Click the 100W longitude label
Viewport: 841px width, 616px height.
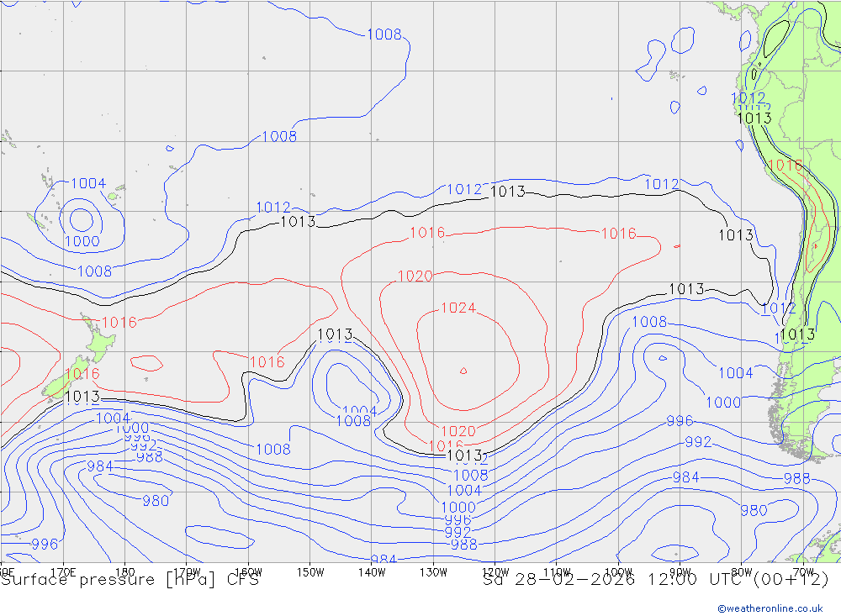[x=618, y=572]
